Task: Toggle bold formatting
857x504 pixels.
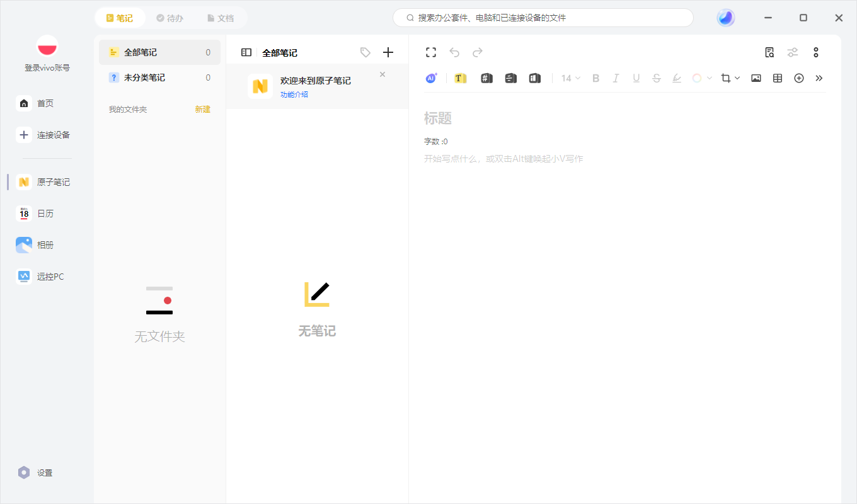Action: click(596, 78)
